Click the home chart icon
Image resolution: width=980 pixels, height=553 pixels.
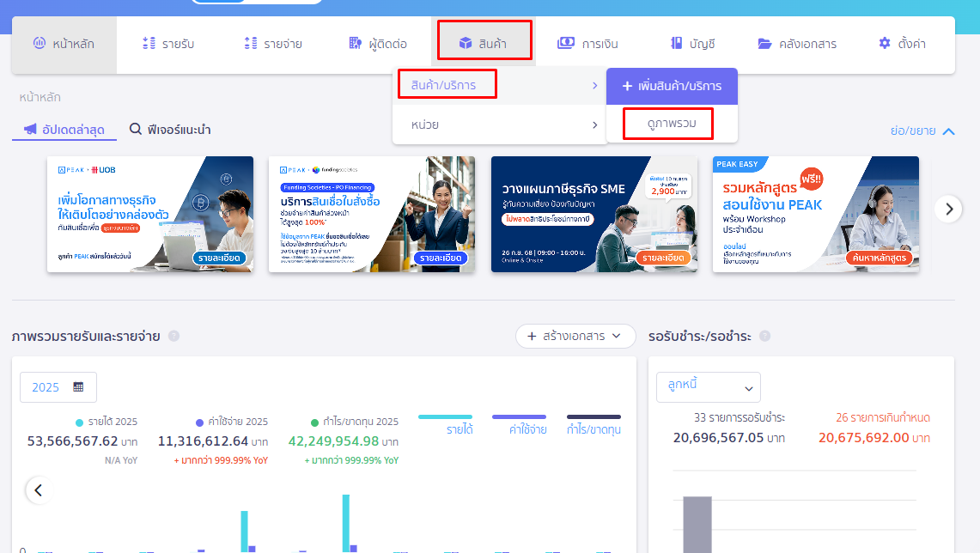pyautogui.click(x=40, y=43)
